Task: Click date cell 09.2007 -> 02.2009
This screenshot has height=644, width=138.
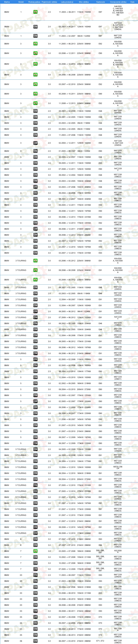Action: coord(67,623)
